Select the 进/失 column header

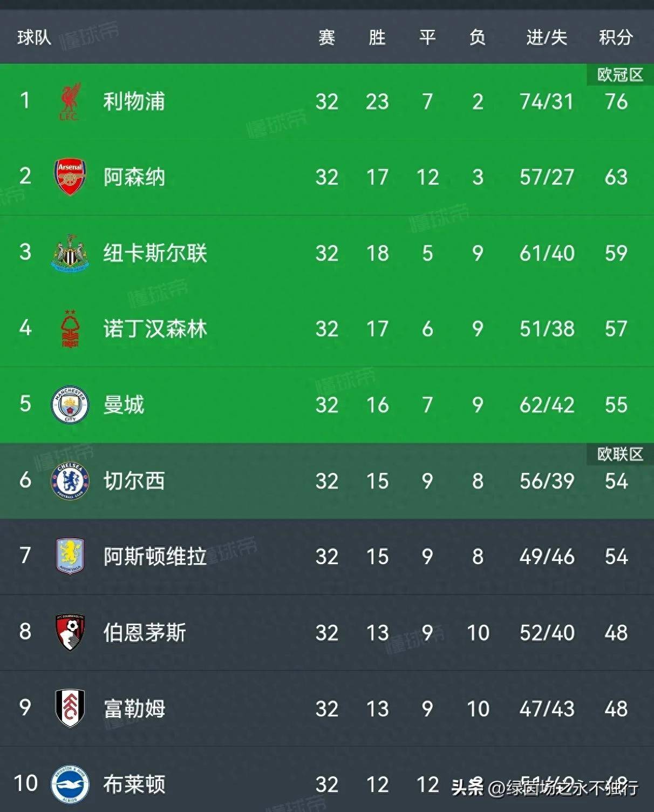point(547,37)
